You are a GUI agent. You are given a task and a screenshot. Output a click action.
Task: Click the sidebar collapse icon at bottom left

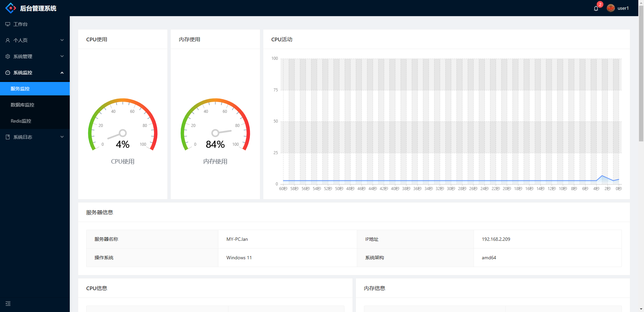(8, 303)
